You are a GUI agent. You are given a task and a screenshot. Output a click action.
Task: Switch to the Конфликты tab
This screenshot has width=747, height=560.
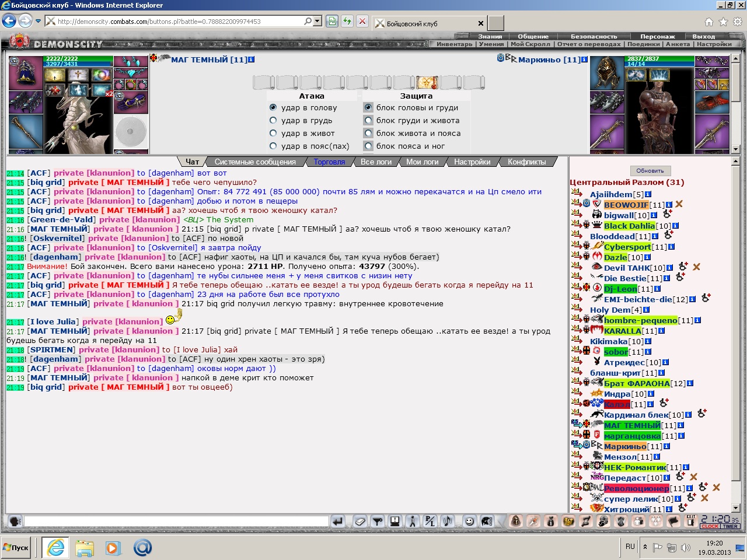click(x=526, y=162)
